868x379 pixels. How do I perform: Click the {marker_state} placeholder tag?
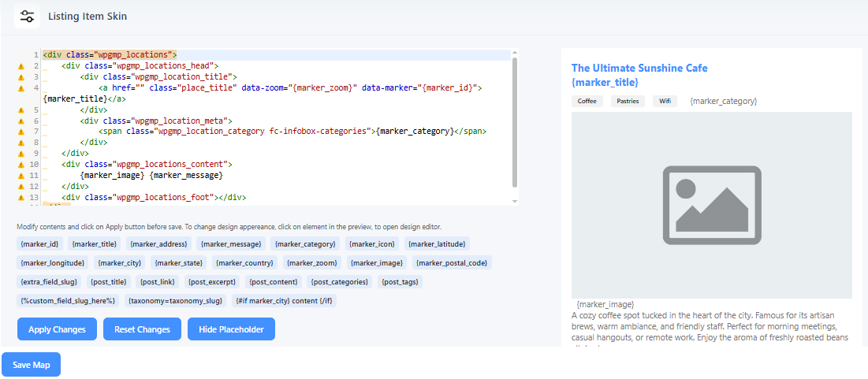pos(180,263)
